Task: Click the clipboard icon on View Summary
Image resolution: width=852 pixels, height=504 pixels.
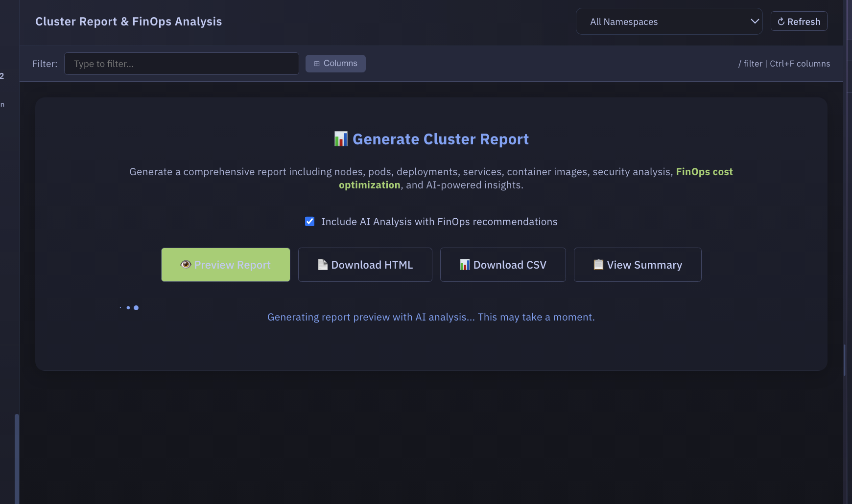Action: 598,265
